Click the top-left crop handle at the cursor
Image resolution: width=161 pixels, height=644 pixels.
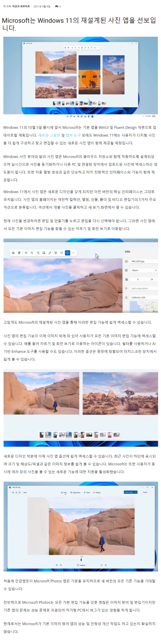[x=49, y=509]
